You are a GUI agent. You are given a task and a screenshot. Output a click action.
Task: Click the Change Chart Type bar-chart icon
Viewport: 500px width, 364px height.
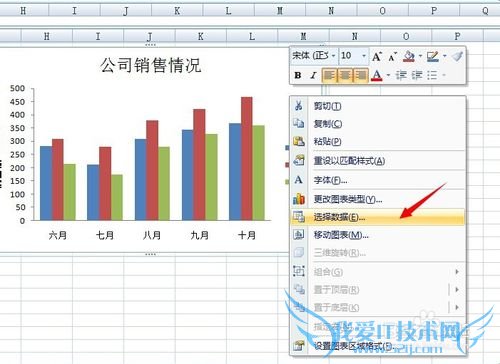click(298, 199)
